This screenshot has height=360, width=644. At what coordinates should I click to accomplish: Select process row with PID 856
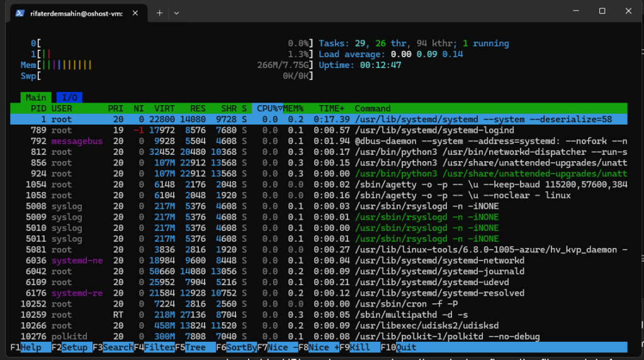(319, 163)
